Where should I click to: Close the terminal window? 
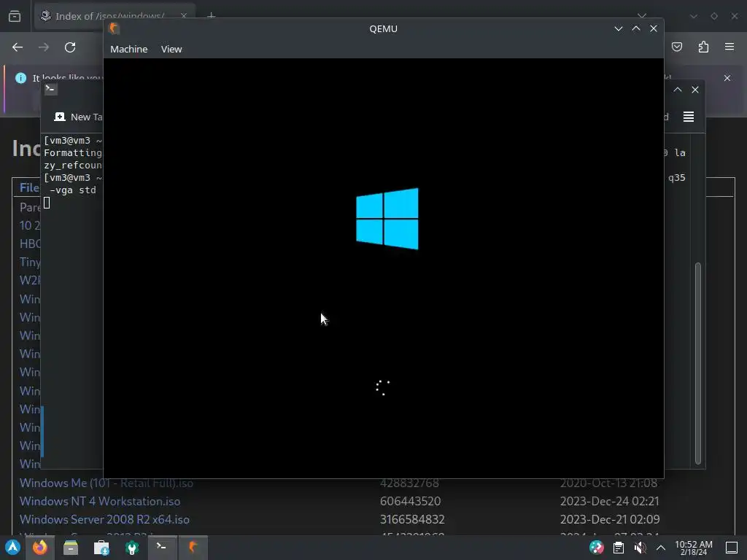[695, 90]
